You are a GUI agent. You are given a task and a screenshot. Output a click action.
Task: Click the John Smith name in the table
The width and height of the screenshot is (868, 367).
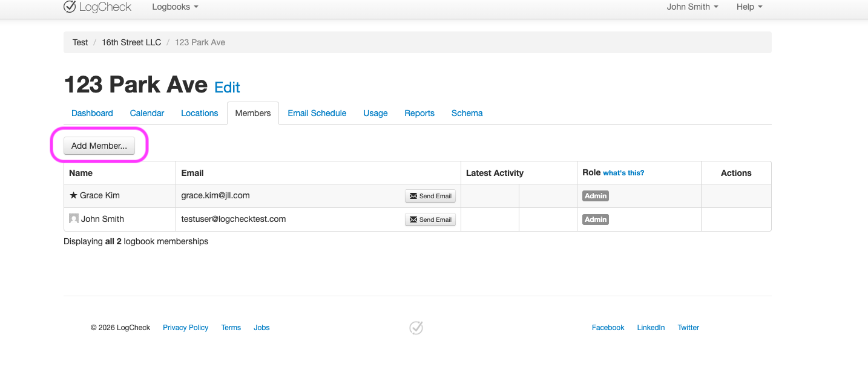102,219
